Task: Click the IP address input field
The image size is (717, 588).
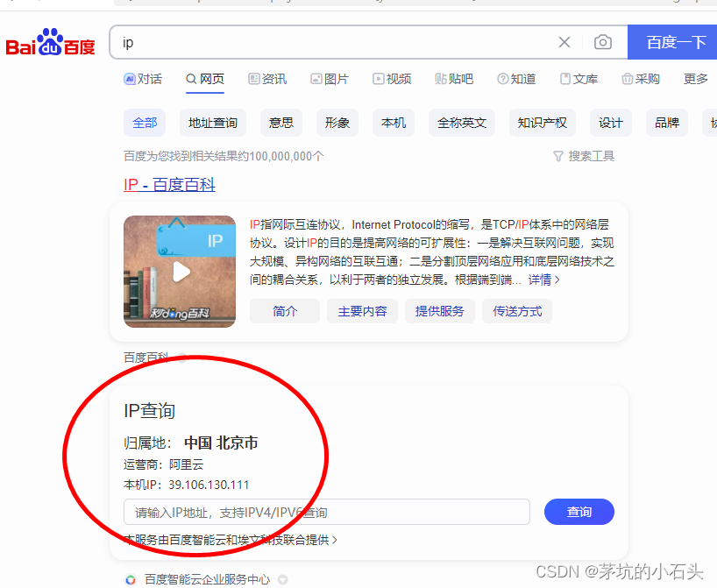Action: point(326,512)
